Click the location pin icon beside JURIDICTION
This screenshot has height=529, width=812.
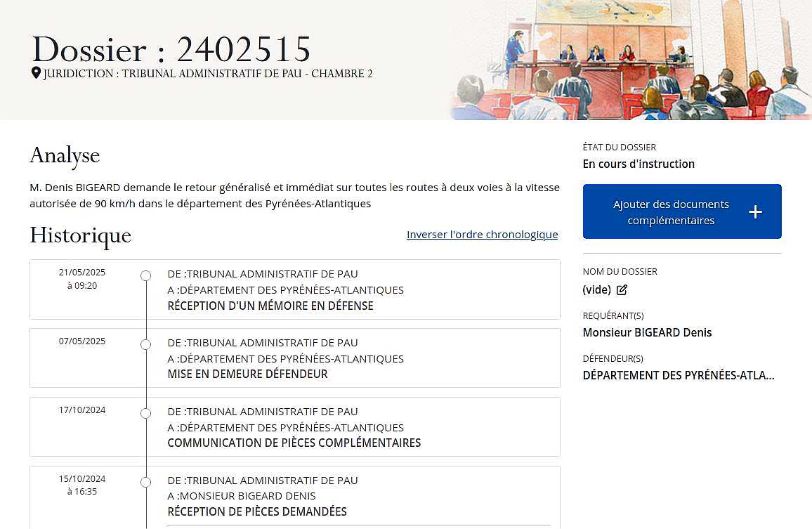click(x=36, y=72)
